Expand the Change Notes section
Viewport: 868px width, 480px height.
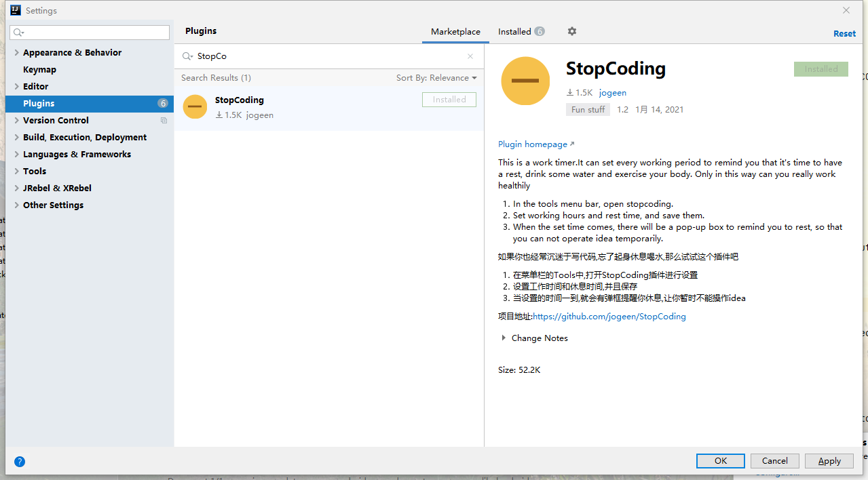point(504,338)
